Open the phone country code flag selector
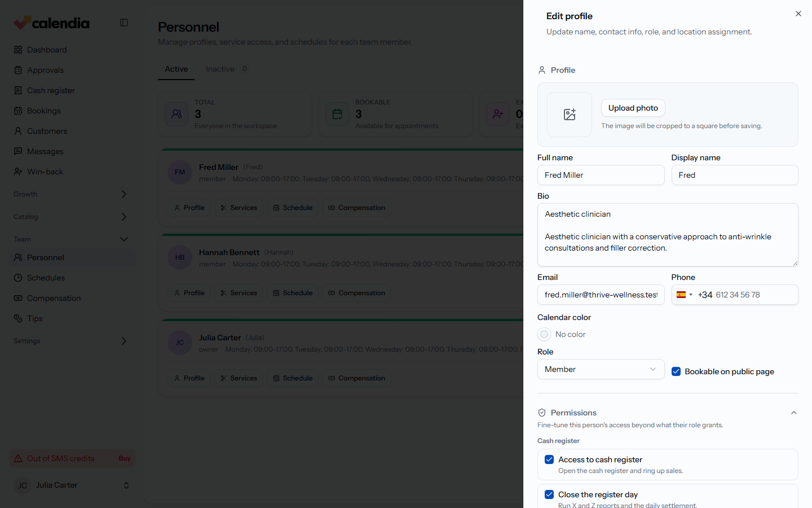Image resolution: width=812 pixels, height=508 pixels. coord(685,295)
